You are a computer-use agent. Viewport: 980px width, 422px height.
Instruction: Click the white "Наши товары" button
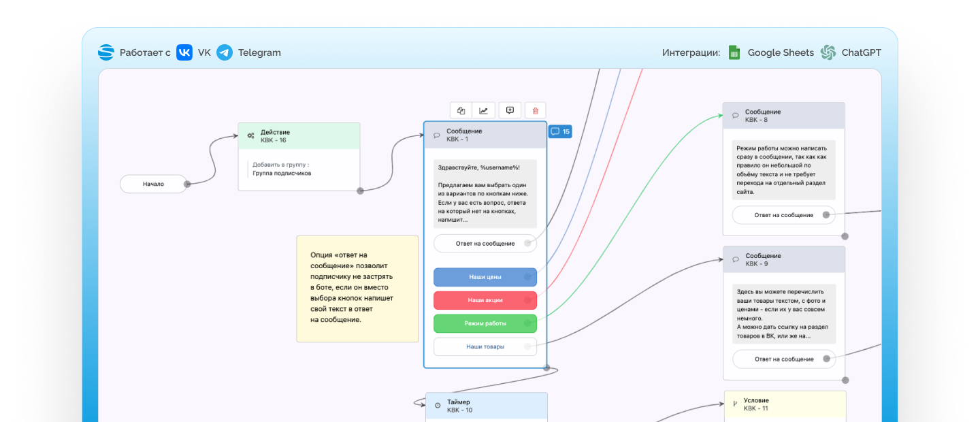[485, 346]
